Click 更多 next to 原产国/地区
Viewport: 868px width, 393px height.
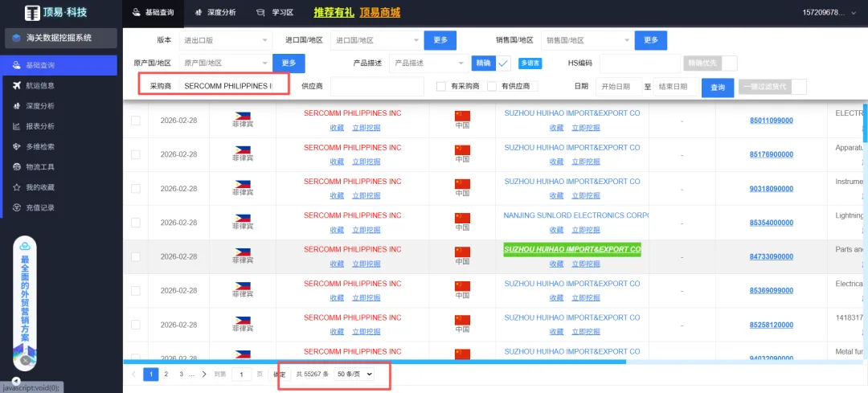point(289,63)
